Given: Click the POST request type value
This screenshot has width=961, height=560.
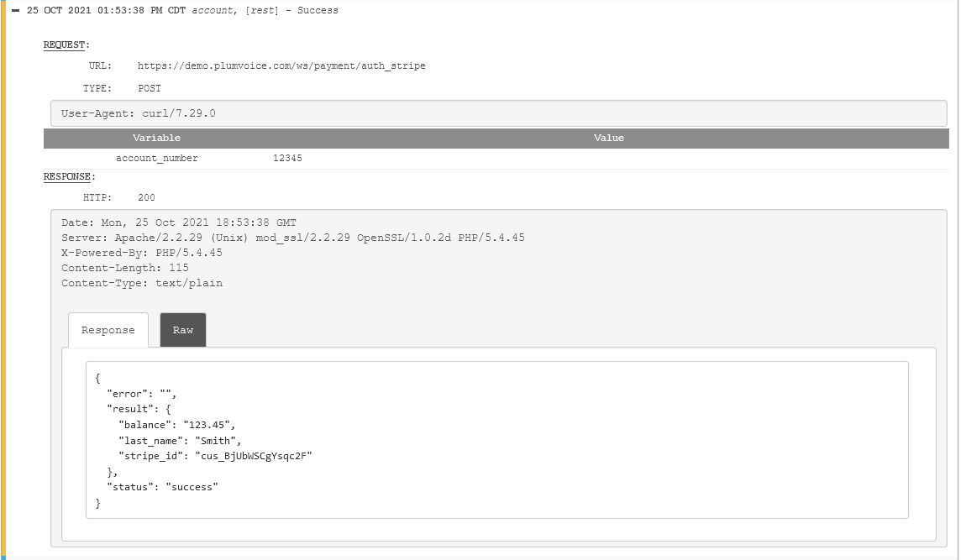Looking at the screenshot, I should tap(150, 88).
